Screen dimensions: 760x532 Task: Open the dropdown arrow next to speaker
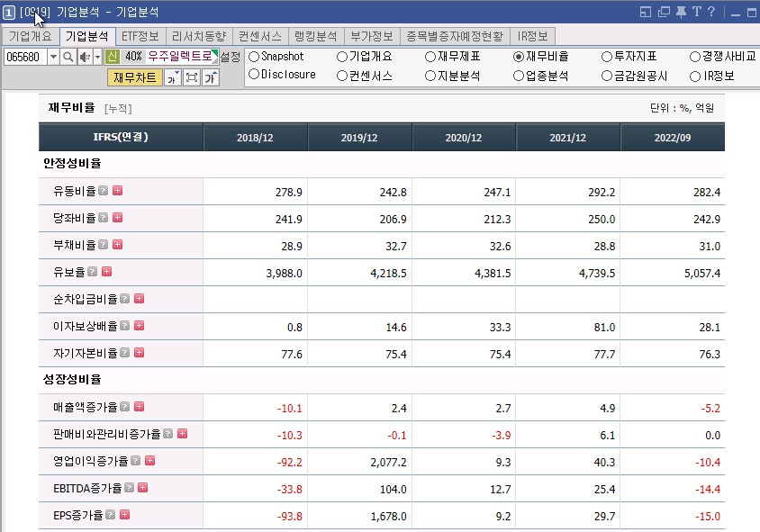click(x=97, y=58)
